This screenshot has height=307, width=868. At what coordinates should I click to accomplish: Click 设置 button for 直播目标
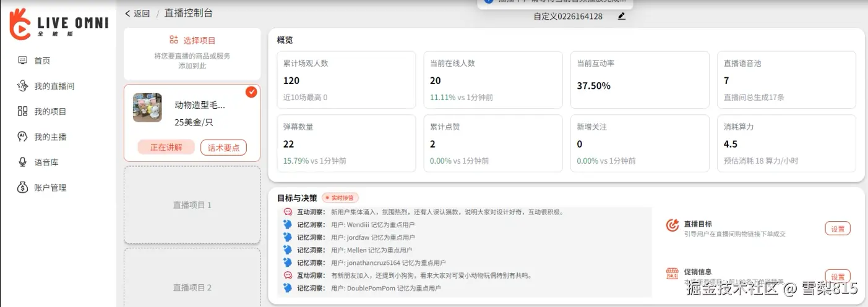[838, 229]
